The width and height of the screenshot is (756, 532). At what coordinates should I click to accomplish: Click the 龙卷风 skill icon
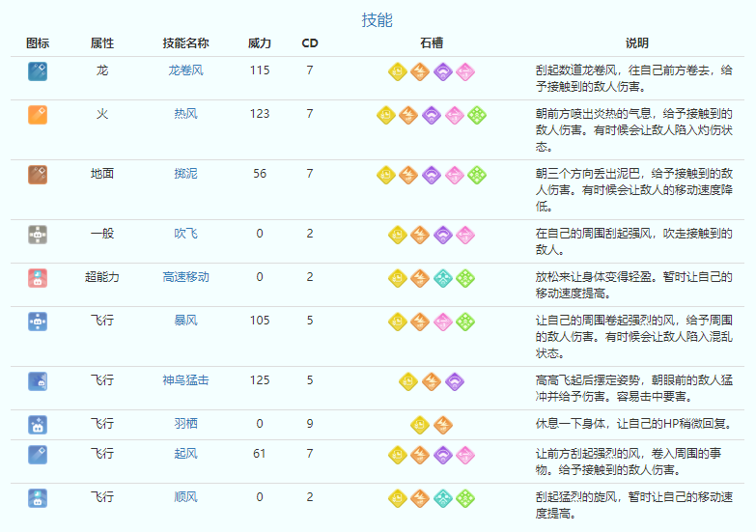pyautogui.click(x=38, y=71)
